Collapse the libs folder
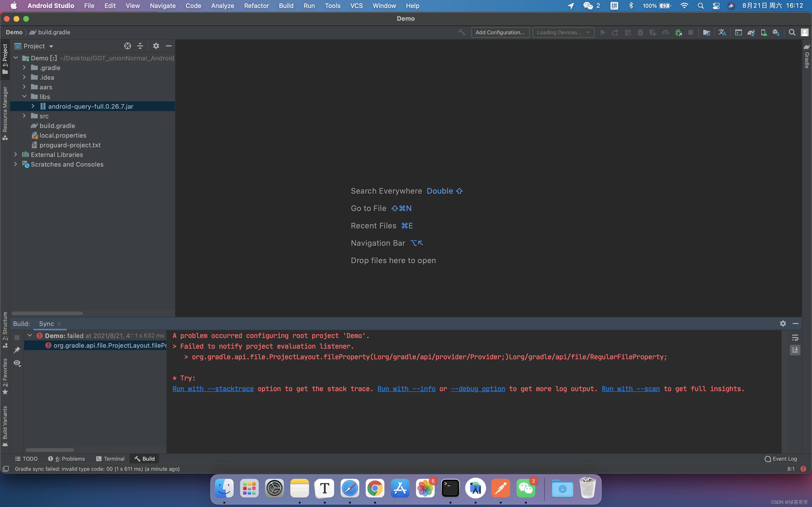 [x=24, y=97]
